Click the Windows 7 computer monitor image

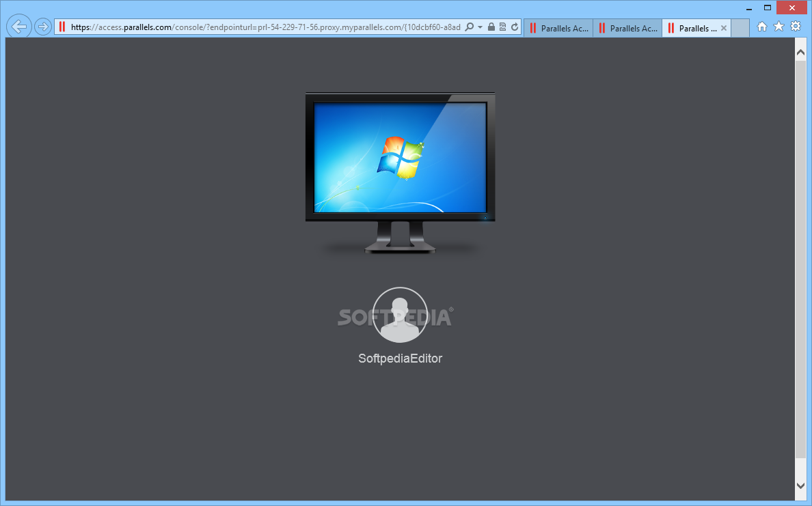click(401, 173)
